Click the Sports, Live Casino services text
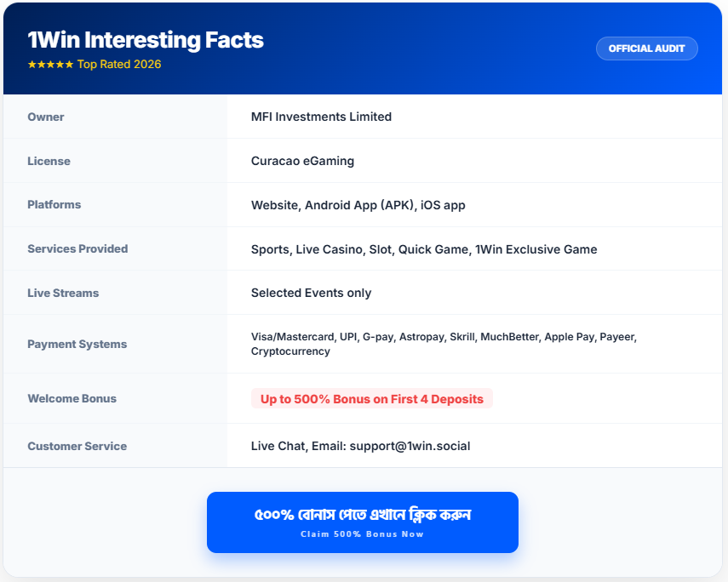Screen dimensions: 728x582 coord(424,249)
